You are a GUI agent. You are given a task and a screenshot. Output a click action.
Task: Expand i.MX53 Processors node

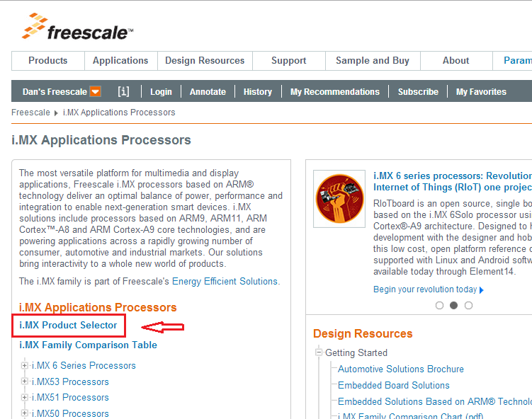(x=24, y=381)
